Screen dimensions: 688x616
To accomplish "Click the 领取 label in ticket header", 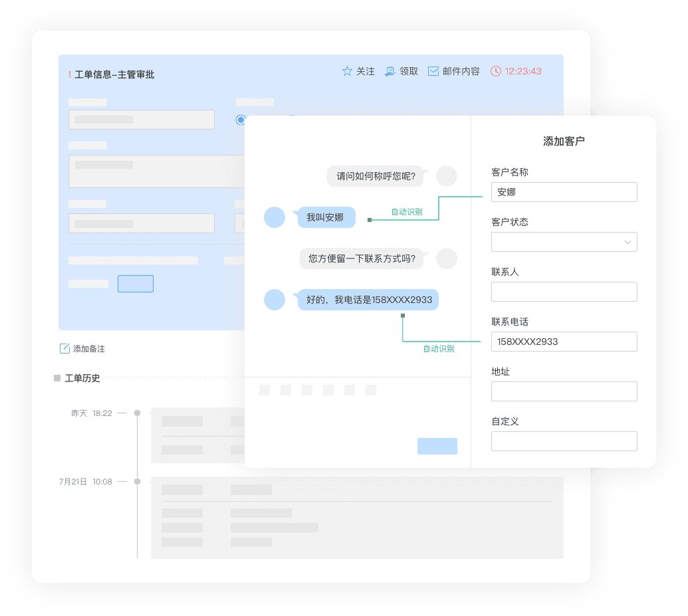I will click(409, 71).
